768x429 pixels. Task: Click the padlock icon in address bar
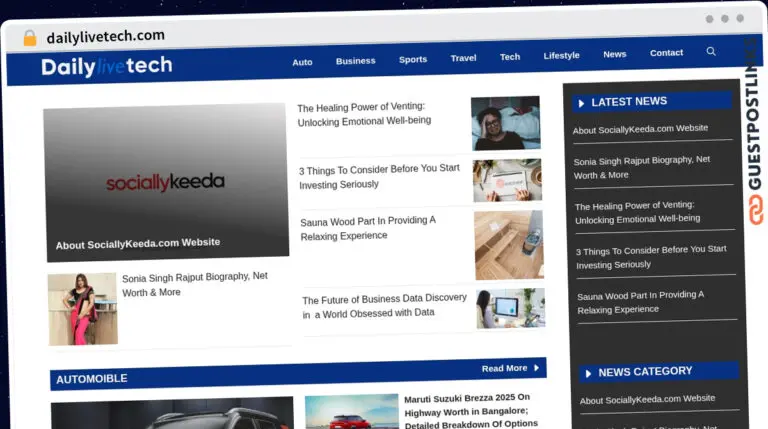(x=30, y=38)
